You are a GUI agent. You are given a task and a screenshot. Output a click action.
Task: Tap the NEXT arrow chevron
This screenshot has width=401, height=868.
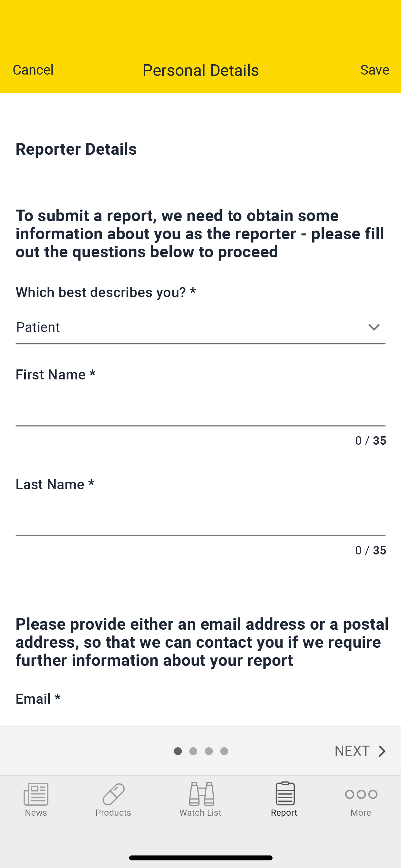382,751
